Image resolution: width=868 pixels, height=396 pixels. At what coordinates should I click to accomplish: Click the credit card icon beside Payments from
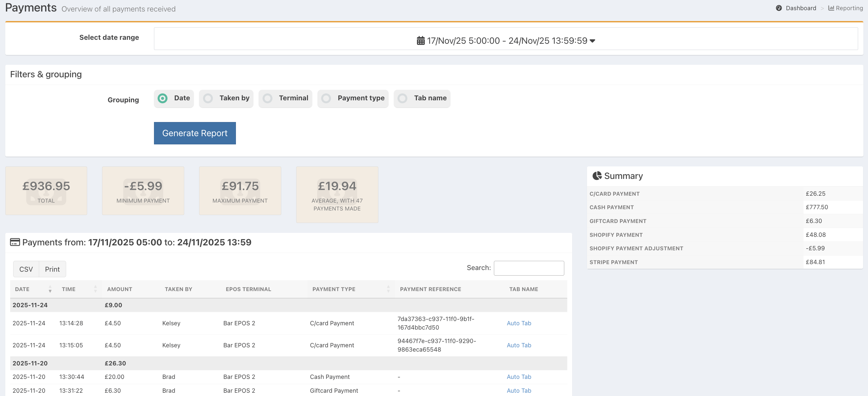coord(15,242)
